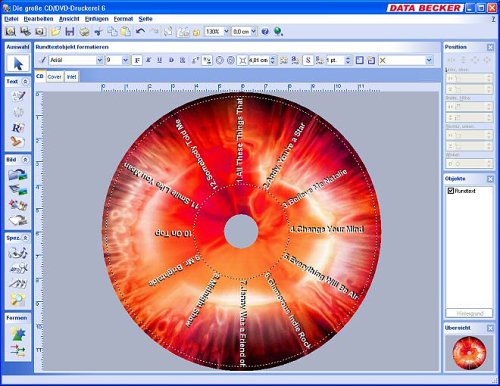
Task: Toggle the Rundtext object checkbox
Action: [x=451, y=191]
